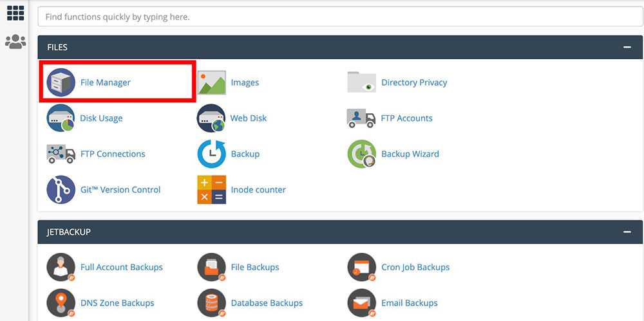Open FTP Connections link

(x=113, y=154)
